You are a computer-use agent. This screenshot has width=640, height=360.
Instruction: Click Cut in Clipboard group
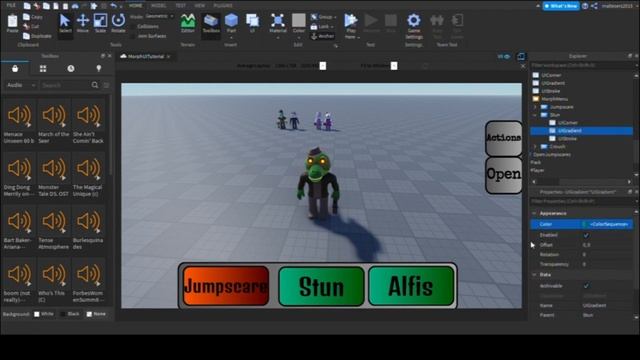click(31, 27)
